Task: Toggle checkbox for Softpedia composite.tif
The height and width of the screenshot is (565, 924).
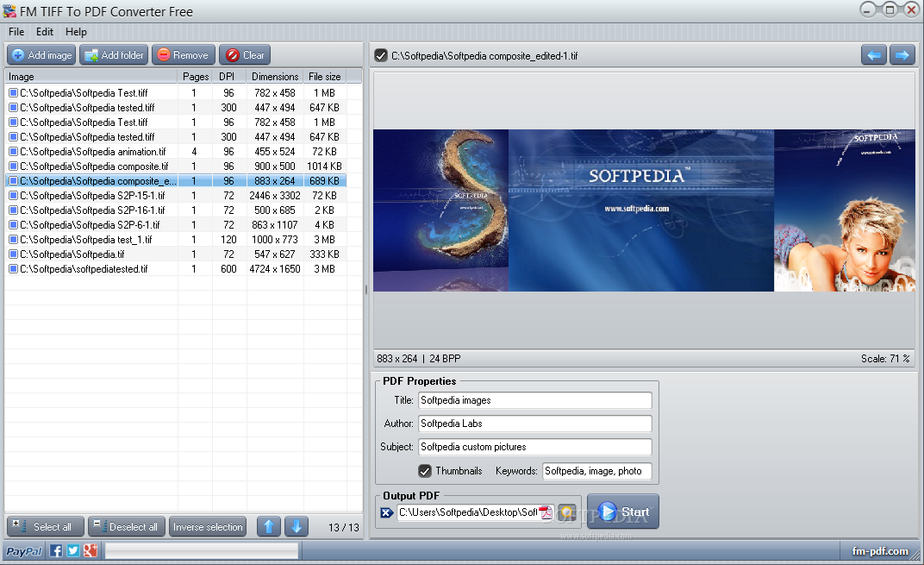Action: 13,166
